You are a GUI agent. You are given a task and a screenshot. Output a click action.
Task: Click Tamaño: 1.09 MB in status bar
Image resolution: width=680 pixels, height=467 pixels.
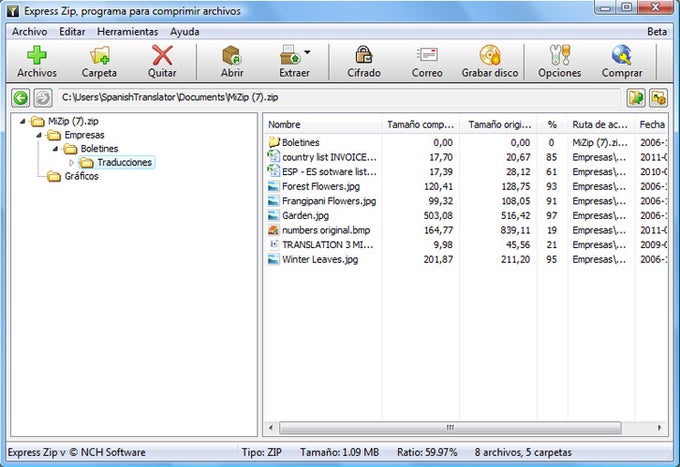340,452
